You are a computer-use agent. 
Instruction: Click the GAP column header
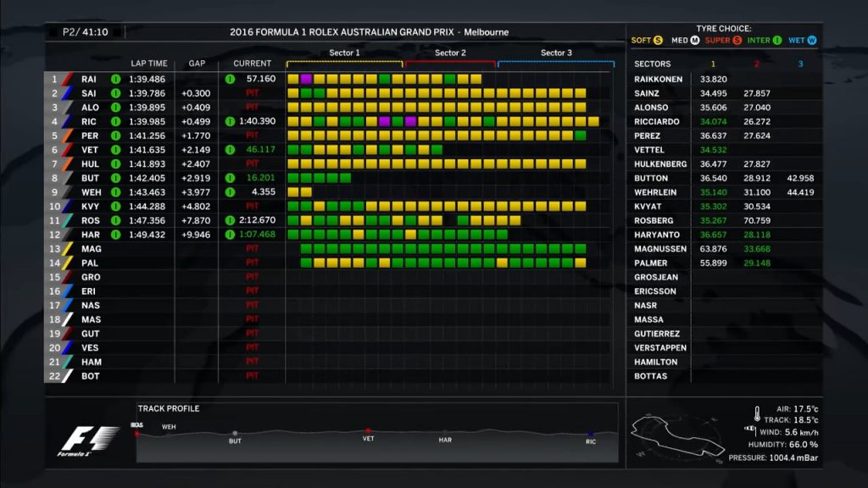tap(197, 64)
